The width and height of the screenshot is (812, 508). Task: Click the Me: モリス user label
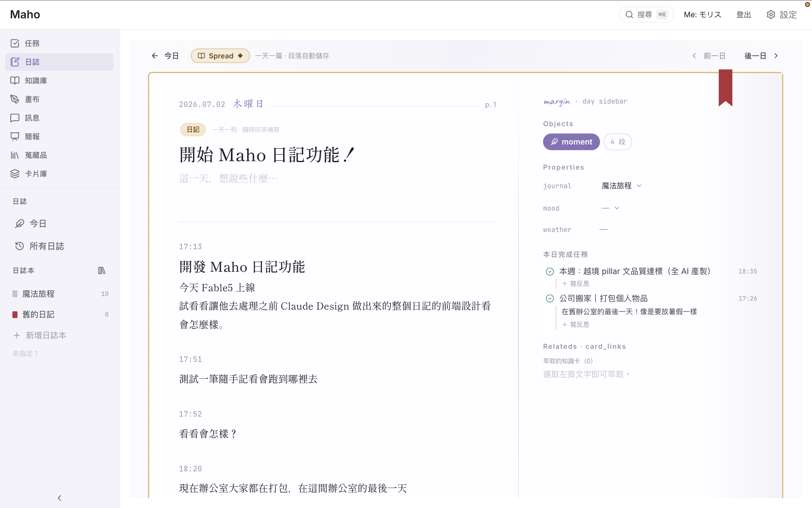(x=702, y=14)
